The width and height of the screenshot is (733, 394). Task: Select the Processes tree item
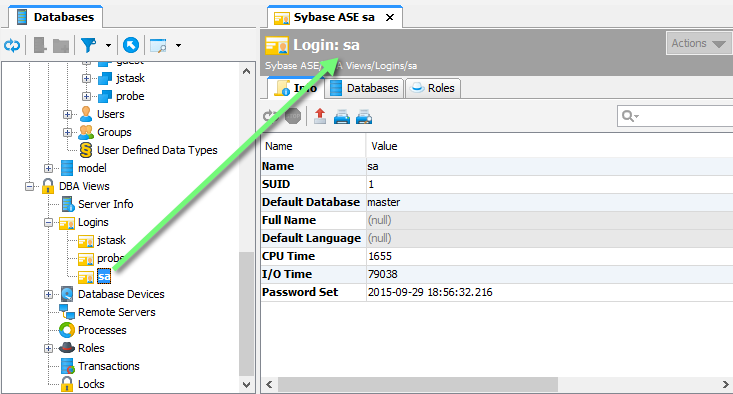(102, 330)
